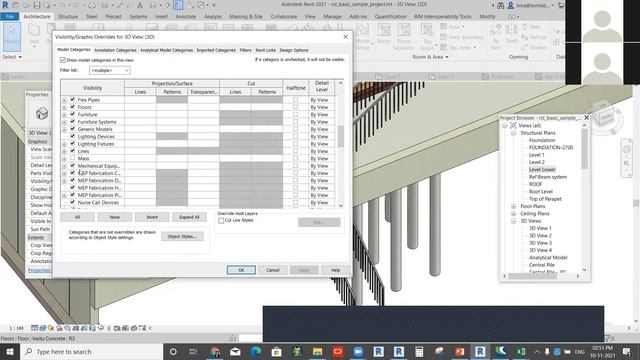Click the Tag Room tool
Screen dimensions: 640x360
pyautogui.click(x=427, y=36)
